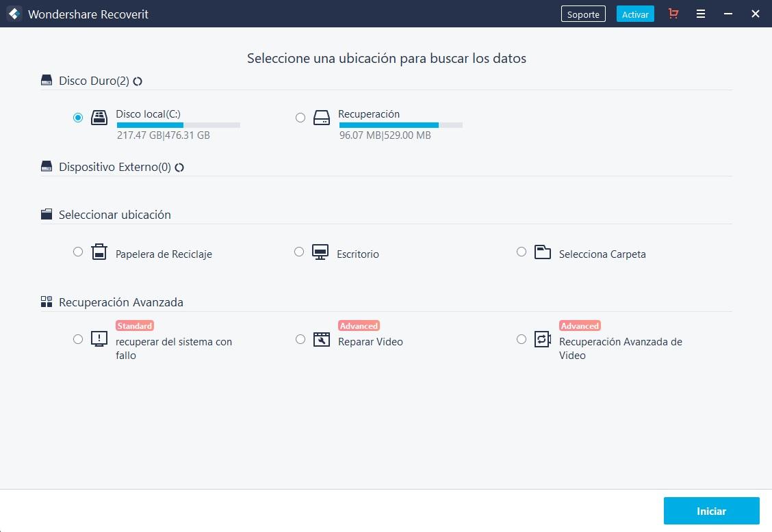The width and height of the screenshot is (772, 532).
Task: Choose the Papelera de Reciclaje radio option
Action: click(x=78, y=252)
